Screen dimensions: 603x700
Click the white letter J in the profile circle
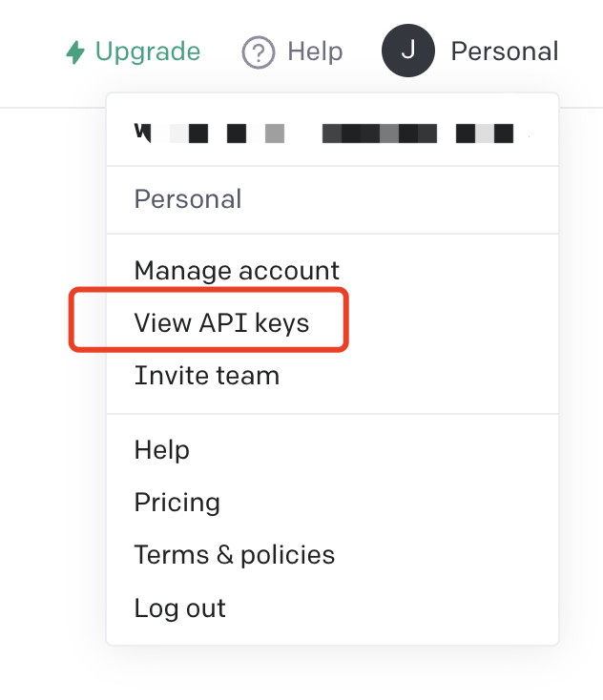[x=407, y=51]
